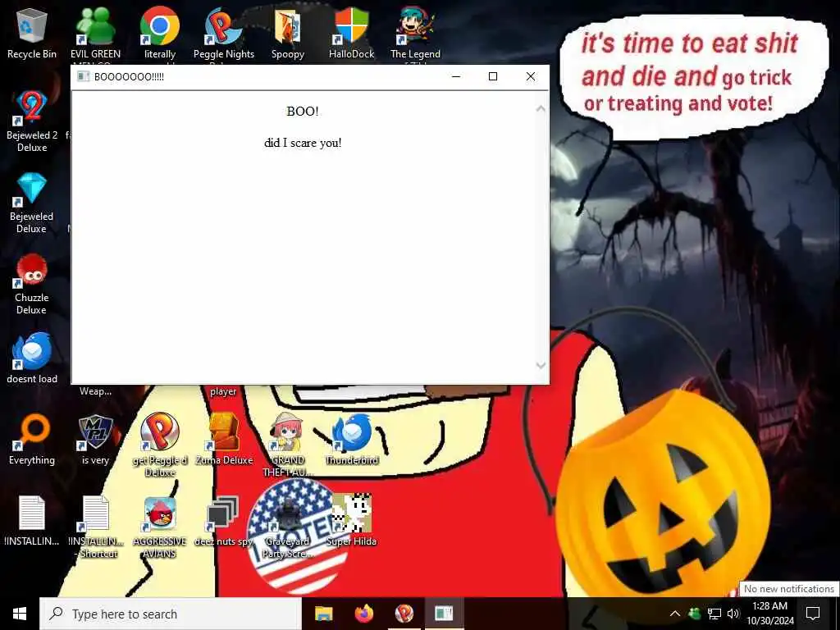Select the HalloDock shield shortcut
Image resolution: width=840 pixels, height=630 pixels.
pyautogui.click(x=351, y=33)
